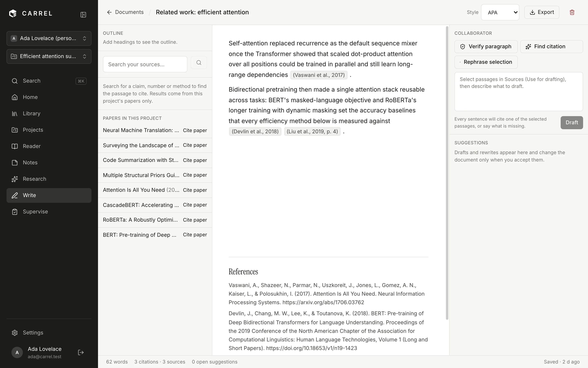This screenshot has height=368, width=588.
Task: Click the document editor scrollbar
Action: pos(447,173)
